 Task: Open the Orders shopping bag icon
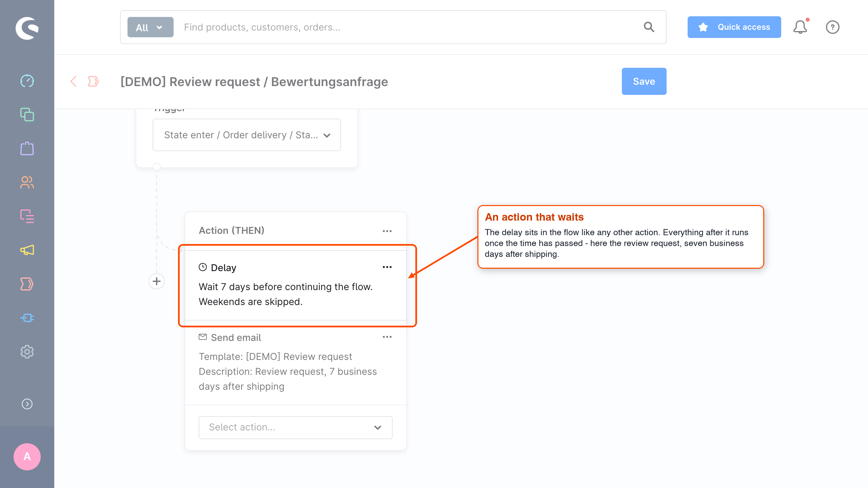(27, 148)
